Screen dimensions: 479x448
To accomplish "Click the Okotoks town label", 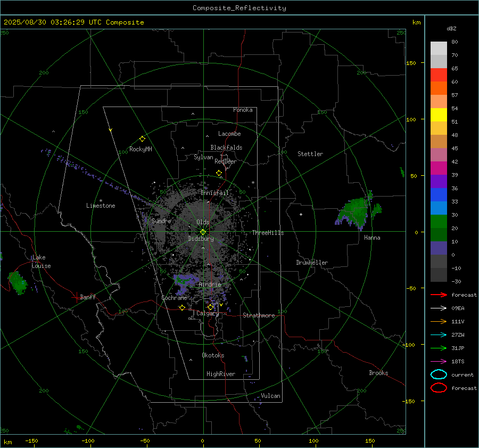I will pos(213,355).
